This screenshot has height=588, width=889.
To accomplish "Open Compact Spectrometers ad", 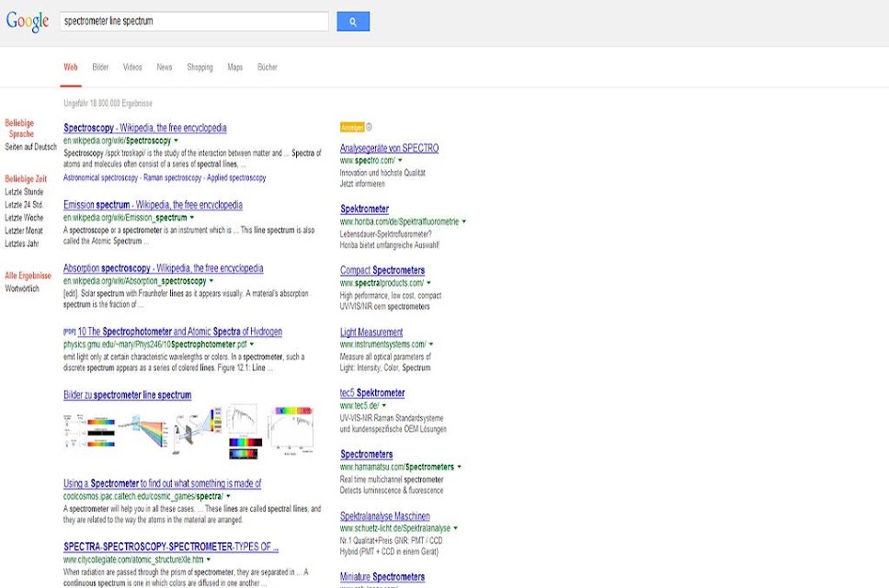I will coord(382,271).
